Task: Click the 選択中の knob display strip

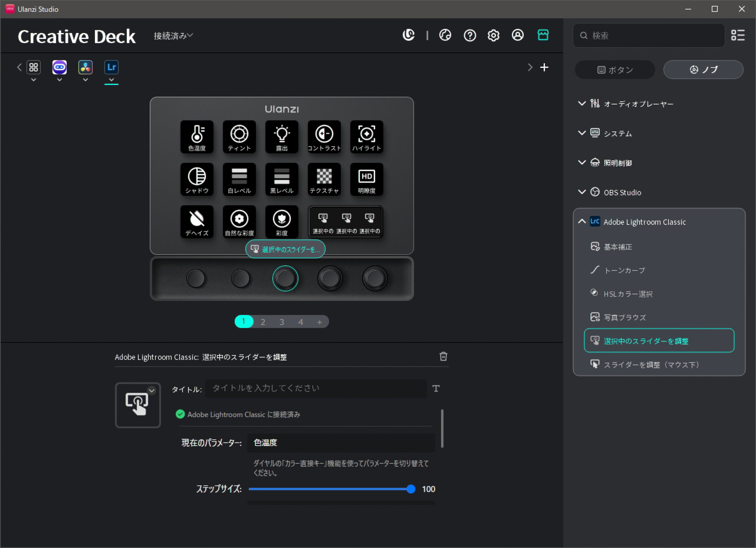Action: pos(346,222)
